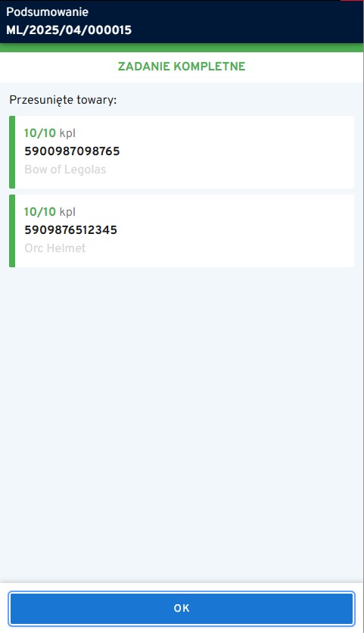Click the kpl unit label on first item

click(67, 133)
